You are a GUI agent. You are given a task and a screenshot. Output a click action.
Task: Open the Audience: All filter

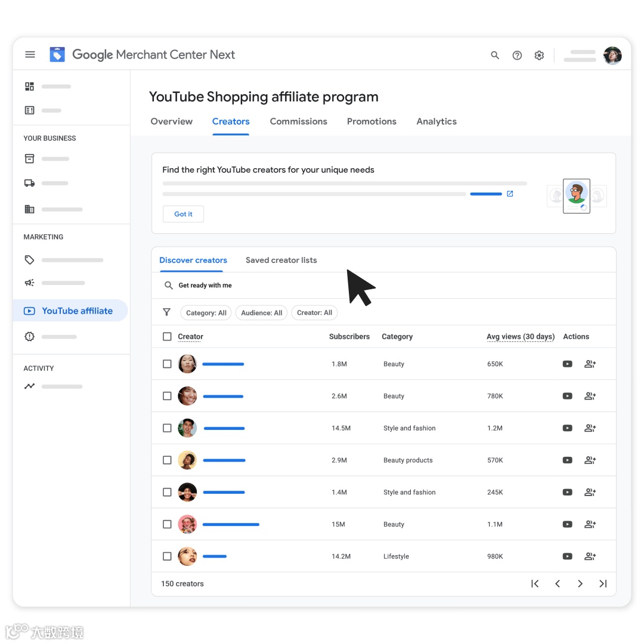point(262,312)
